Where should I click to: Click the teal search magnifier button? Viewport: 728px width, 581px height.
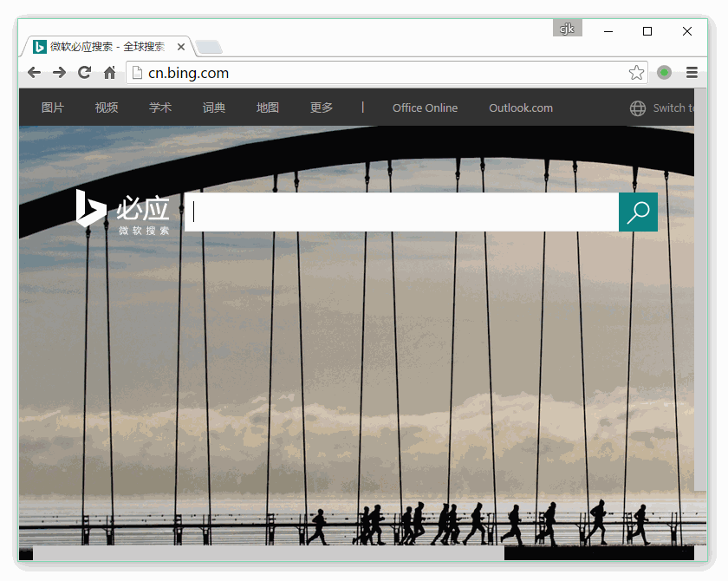tap(638, 212)
